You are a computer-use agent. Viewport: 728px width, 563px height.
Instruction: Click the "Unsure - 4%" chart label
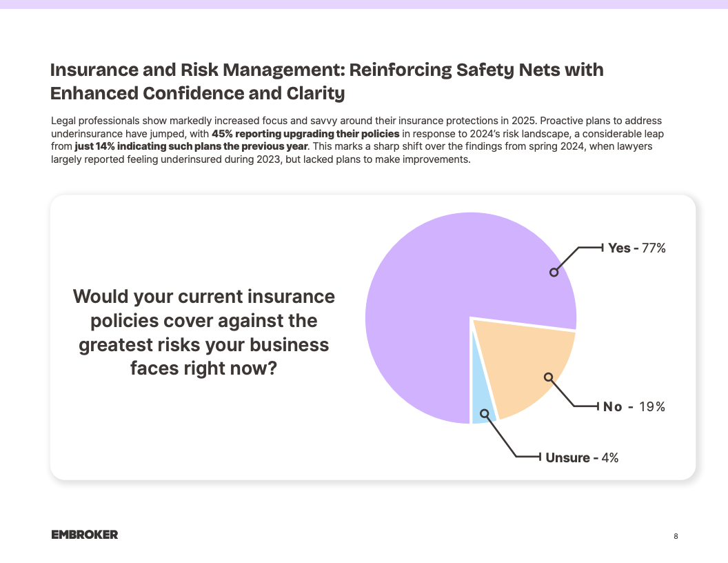click(x=582, y=457)
